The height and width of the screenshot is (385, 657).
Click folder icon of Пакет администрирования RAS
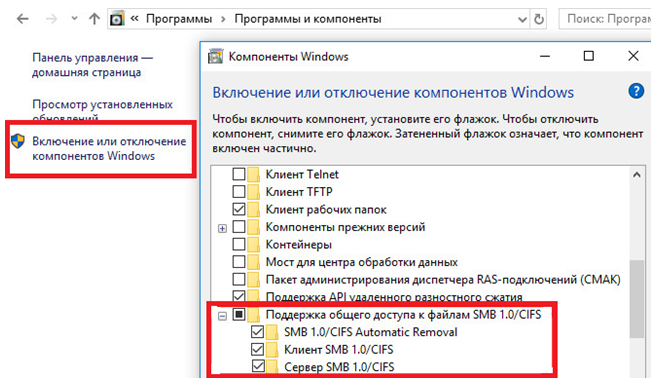click(x=253, y=279)
